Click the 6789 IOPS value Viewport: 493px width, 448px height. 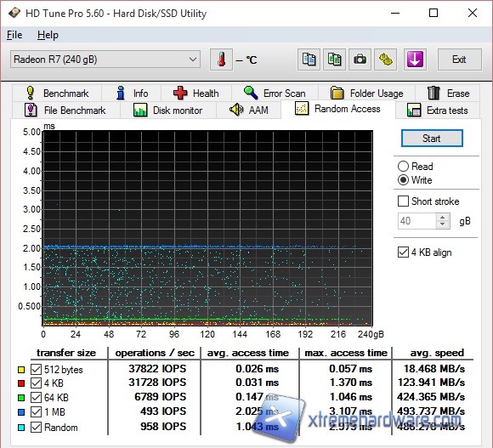click(x=161, y=397)
